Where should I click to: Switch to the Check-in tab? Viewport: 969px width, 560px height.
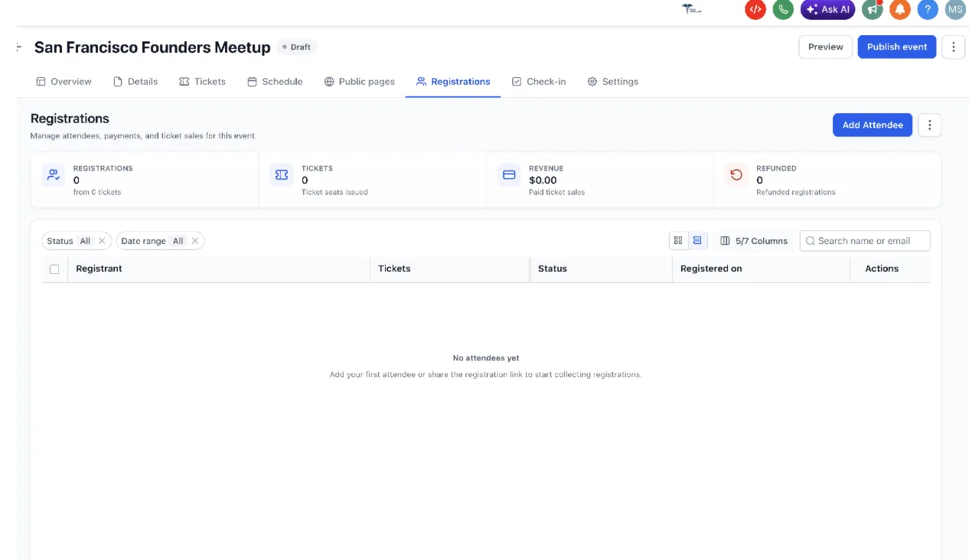(x=539, y=82)
